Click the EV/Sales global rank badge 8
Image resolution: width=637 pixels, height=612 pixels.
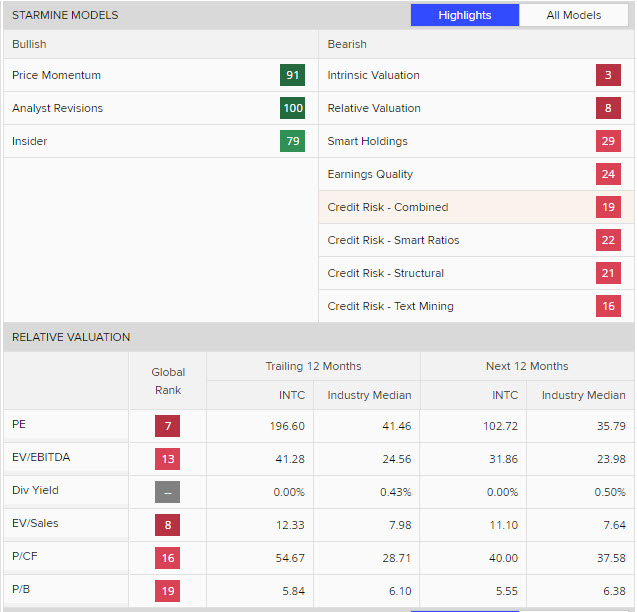167,525
